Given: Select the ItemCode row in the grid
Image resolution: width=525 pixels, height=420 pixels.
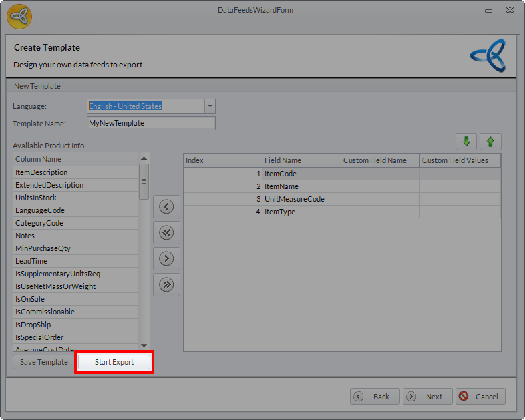Looking at the screenshot, I should [301, 174].
